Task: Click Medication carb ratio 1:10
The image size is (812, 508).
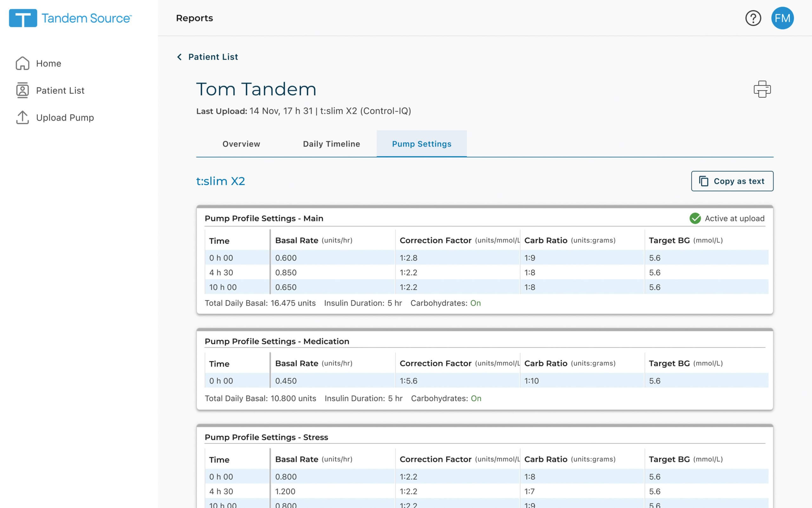Action: point(531,381)
